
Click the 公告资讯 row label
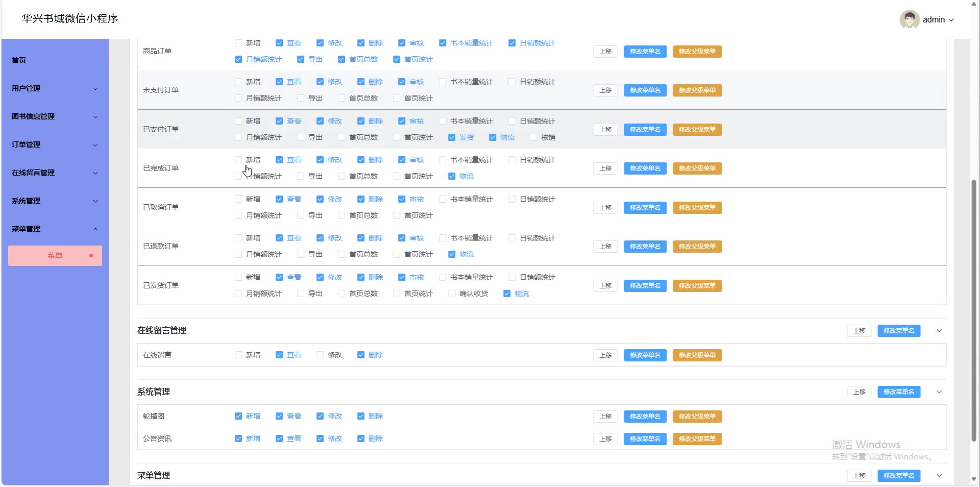(x=157, y=439)
